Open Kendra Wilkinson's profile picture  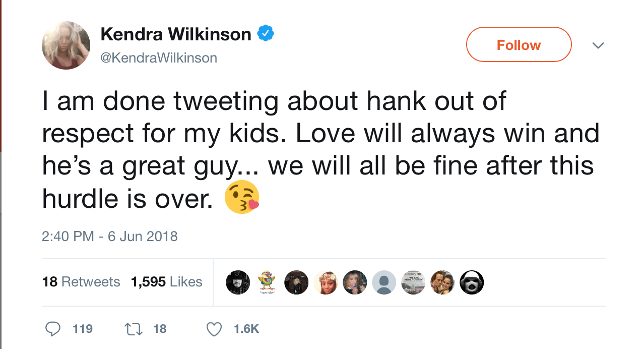pyautogui.click(x=66, y=45)
